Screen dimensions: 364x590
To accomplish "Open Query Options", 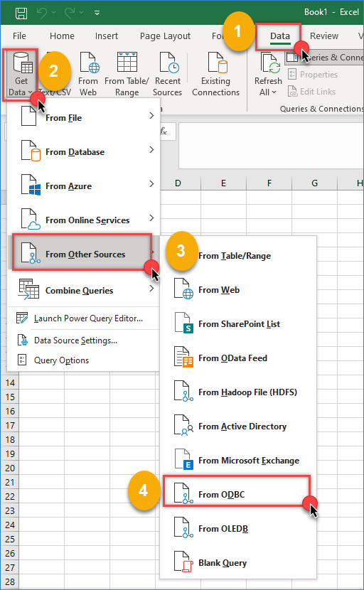I will [84, 360].
